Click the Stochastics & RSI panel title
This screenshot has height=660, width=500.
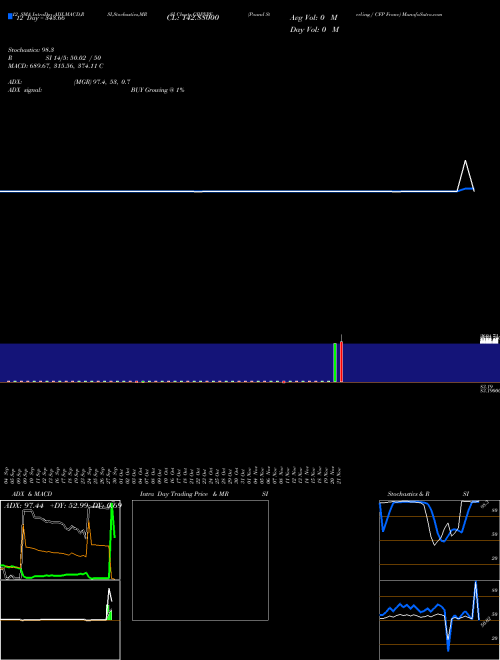coord(428,494)
